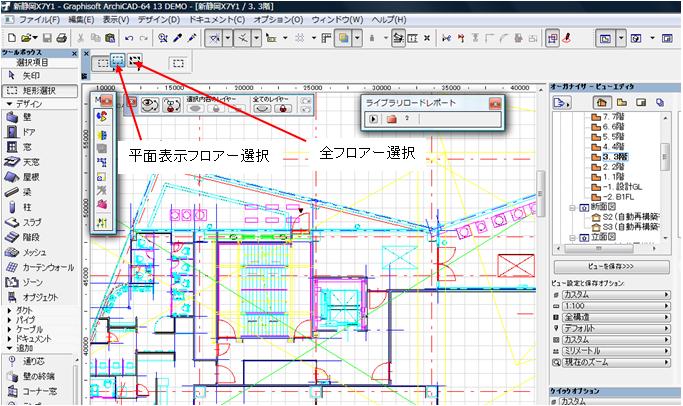Toggle the 矩形選択 marquee tool button
Image resolution: width=683 pixels, height=406 pixels.
(x=35, y=89)
